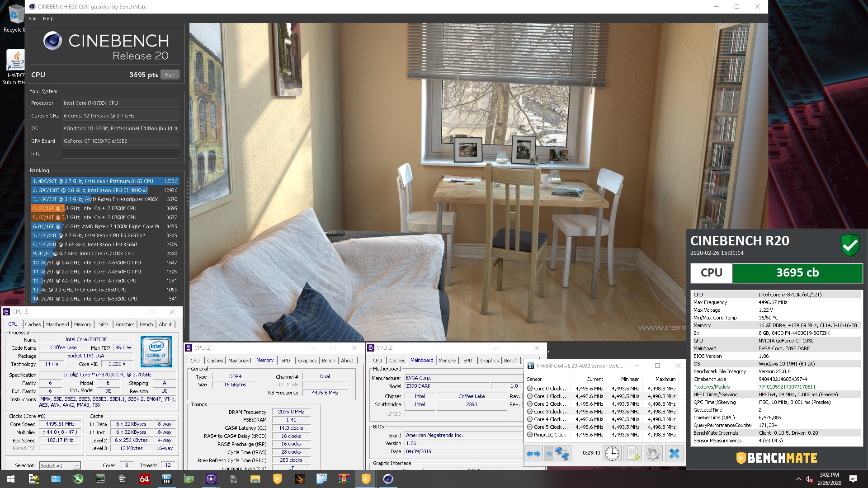
Task: Click the Cinebench logo sphere icon
Action: click(x=52, y=41)
